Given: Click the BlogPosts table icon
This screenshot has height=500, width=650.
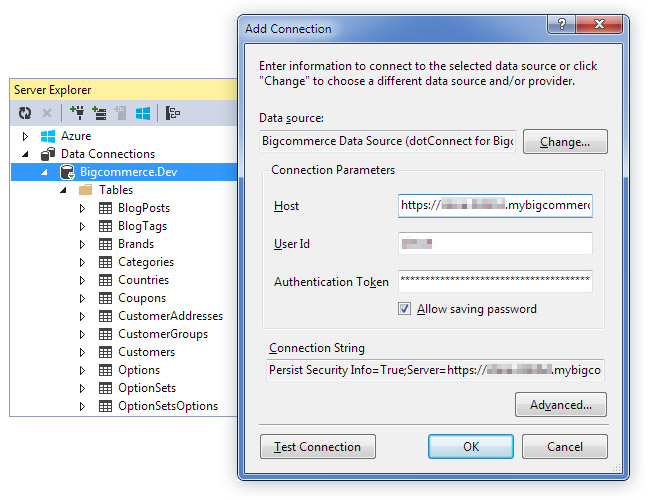Looking at the screenshot, I should point(105,208).
